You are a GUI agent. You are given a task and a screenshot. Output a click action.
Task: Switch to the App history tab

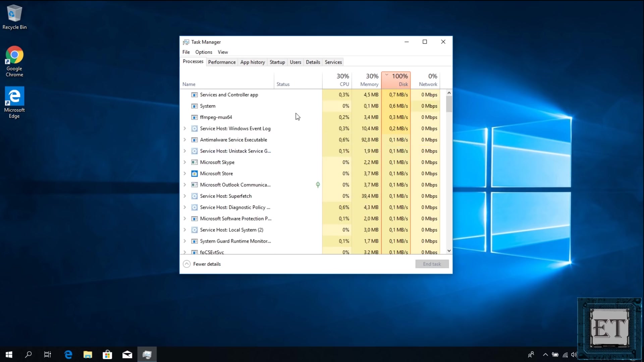(253, 62)
